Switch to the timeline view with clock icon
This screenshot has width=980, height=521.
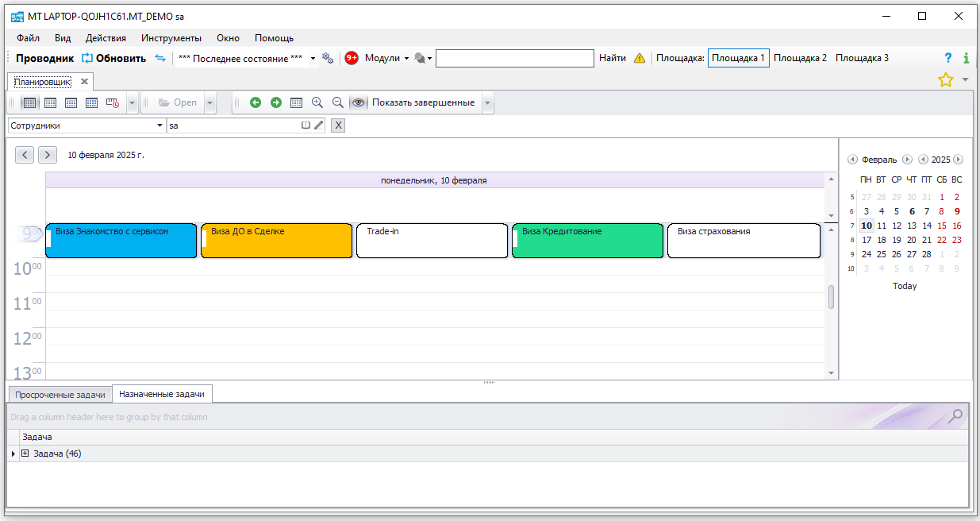click(x=113, y=102)
